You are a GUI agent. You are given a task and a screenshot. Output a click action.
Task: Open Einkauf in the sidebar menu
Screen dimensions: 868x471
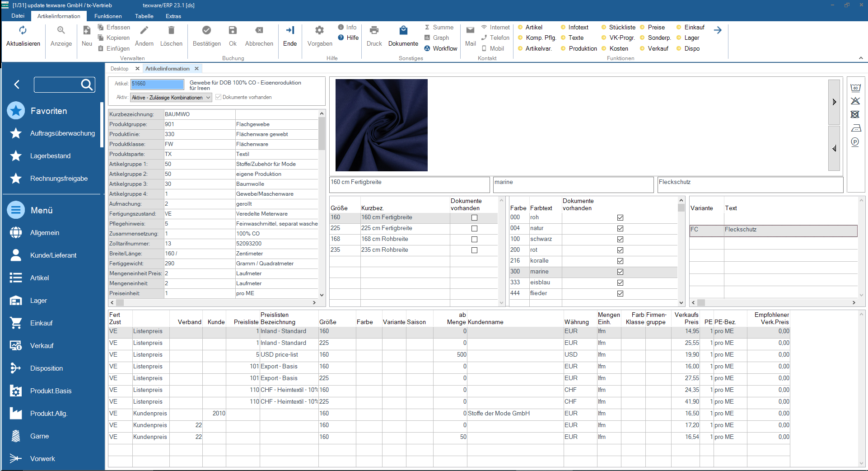click(x=41, y=323)
